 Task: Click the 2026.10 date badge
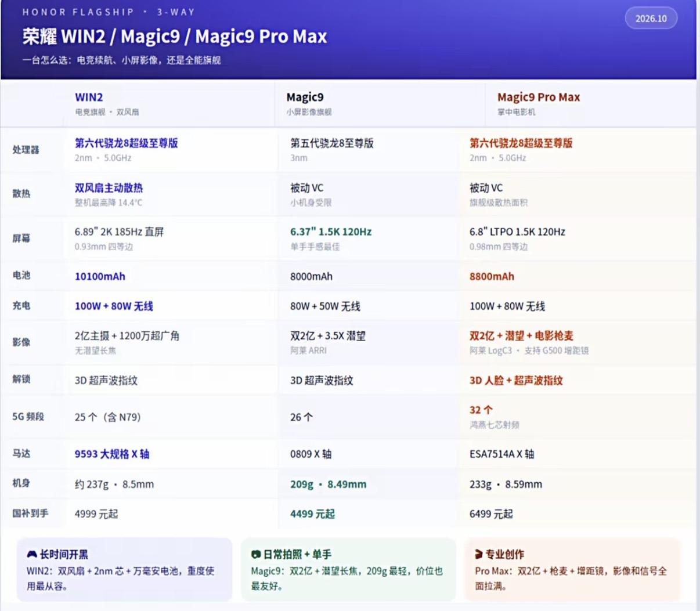[651, 19]
